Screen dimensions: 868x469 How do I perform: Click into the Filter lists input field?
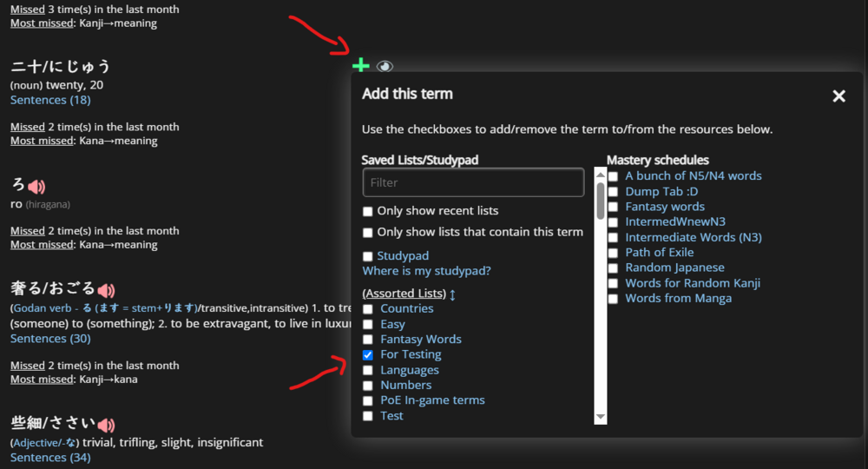click(473, 182)
